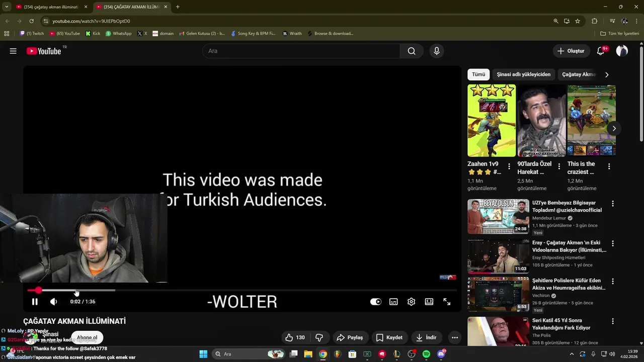644x362 pixels.
Task: Pause the video
Action: click(35, 302)
